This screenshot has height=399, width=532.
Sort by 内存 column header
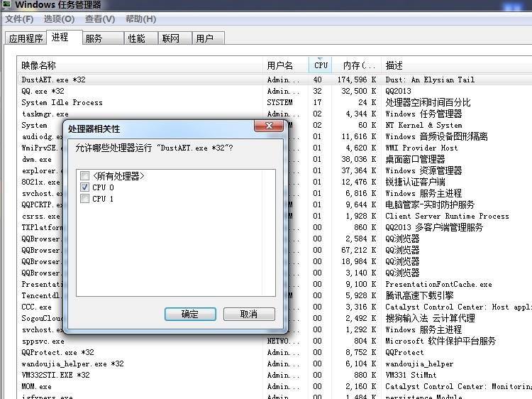pos(356,65)
